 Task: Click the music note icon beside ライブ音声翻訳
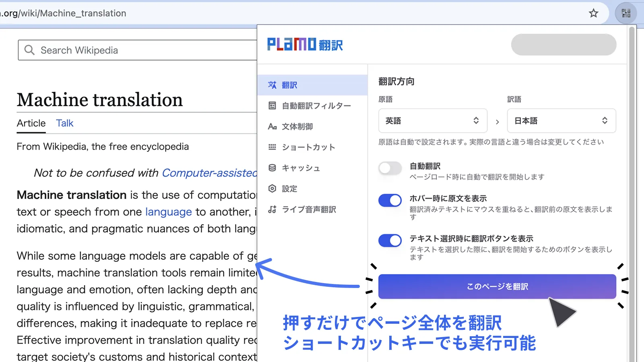click(x=272, y=210)
